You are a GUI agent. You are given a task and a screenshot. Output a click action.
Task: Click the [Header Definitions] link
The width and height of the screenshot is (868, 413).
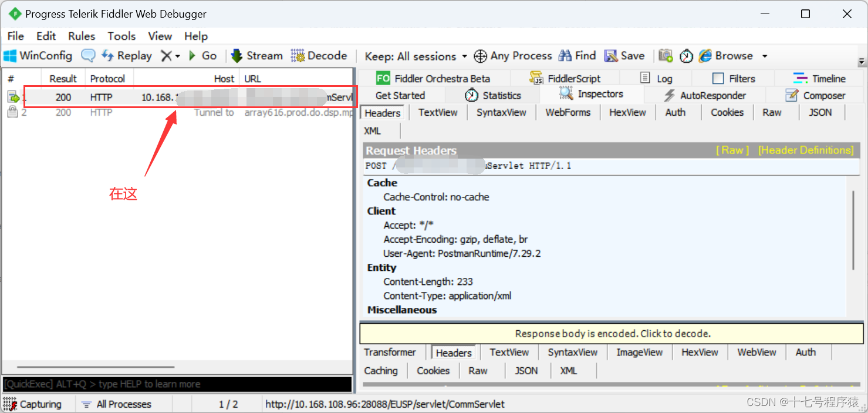[806, 150]
